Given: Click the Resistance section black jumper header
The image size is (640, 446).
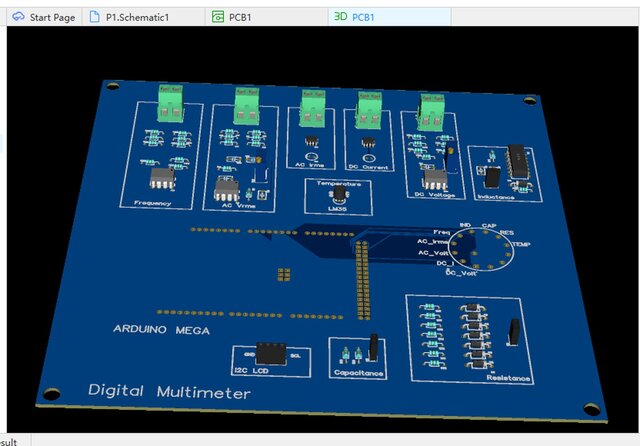Looking at the screenshot, I should [x=514, y=332].
